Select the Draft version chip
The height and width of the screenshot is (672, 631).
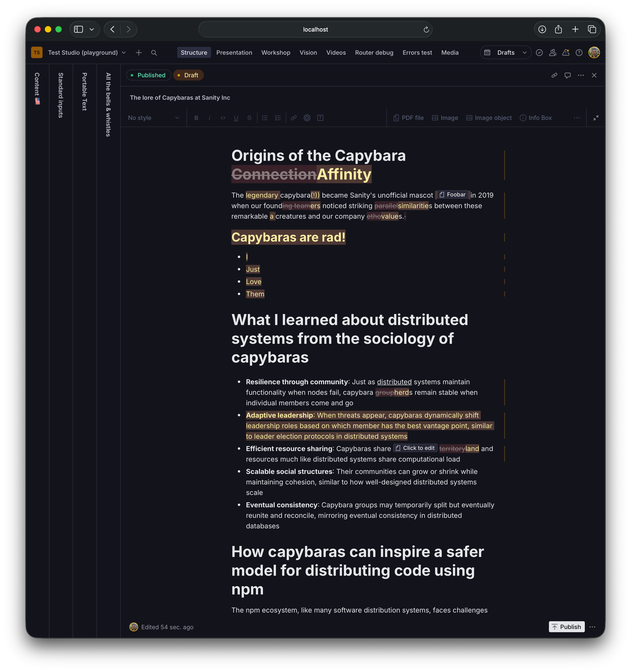coord(188,75)
